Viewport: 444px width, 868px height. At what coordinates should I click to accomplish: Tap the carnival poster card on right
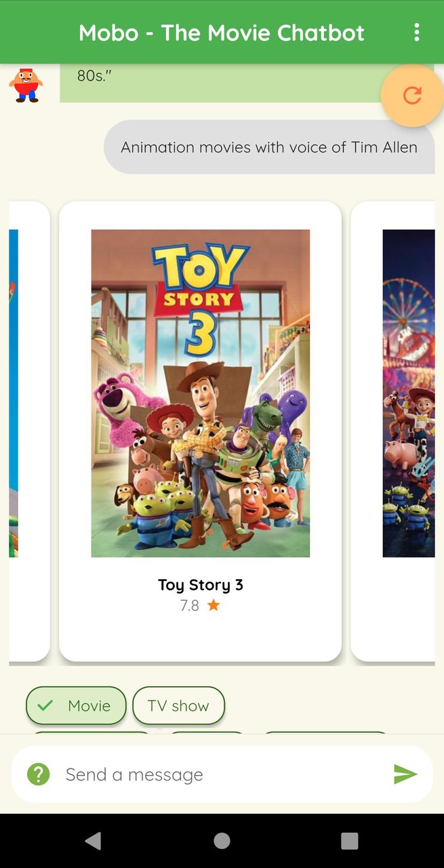point(397,431)
